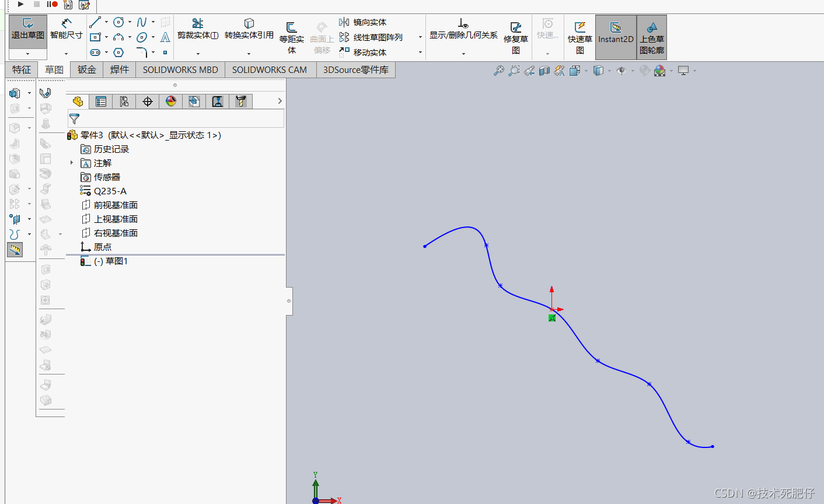Select the Sketch Fillet tool
This screenshot has height=504, width=824.
tap(142, 52)
